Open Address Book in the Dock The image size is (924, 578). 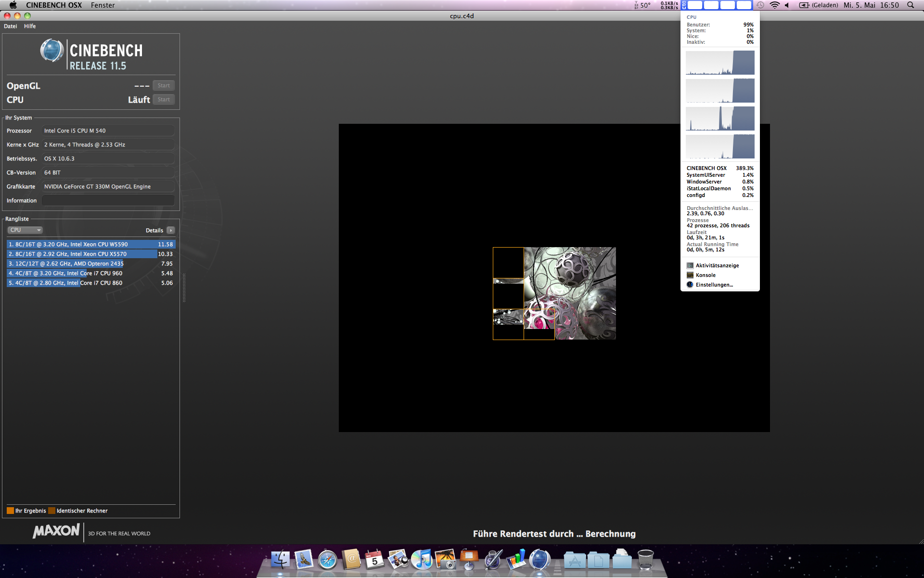pyautogui.click(x=351, y=560)
